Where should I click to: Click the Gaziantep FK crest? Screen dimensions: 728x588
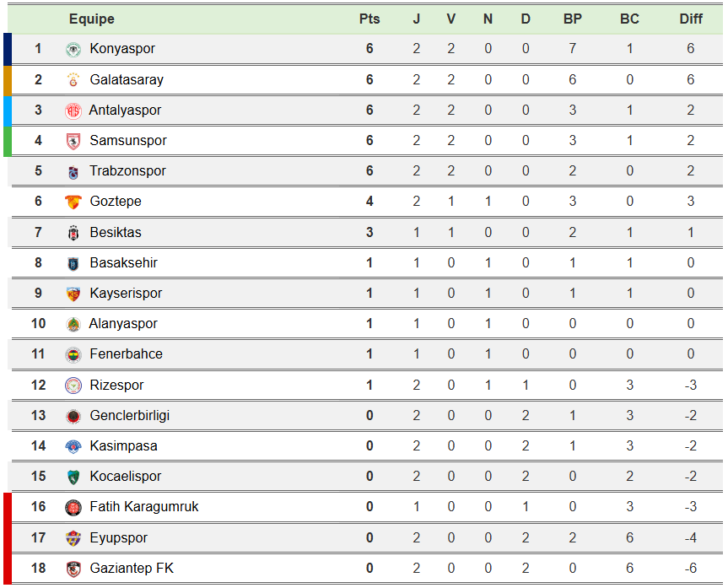click(x=73, y=569)
